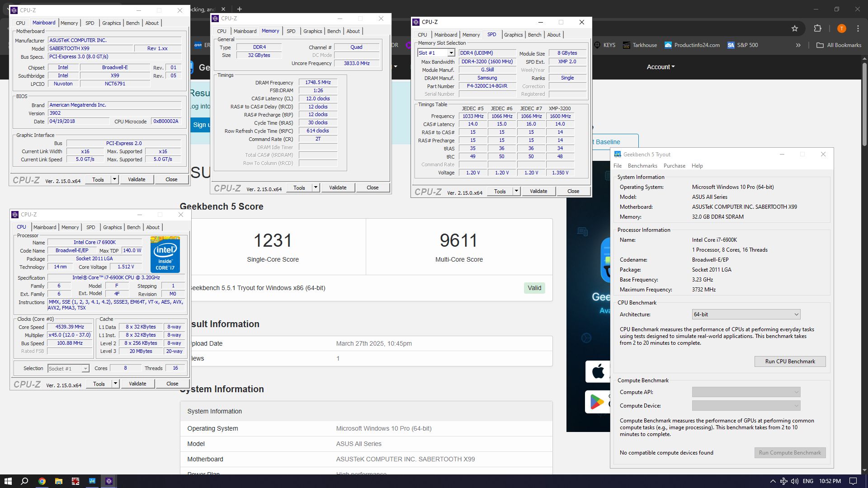This screenshot has height=488, width=868.
Task: Open the Windows notification center
Action: click(x=853, y=481)
